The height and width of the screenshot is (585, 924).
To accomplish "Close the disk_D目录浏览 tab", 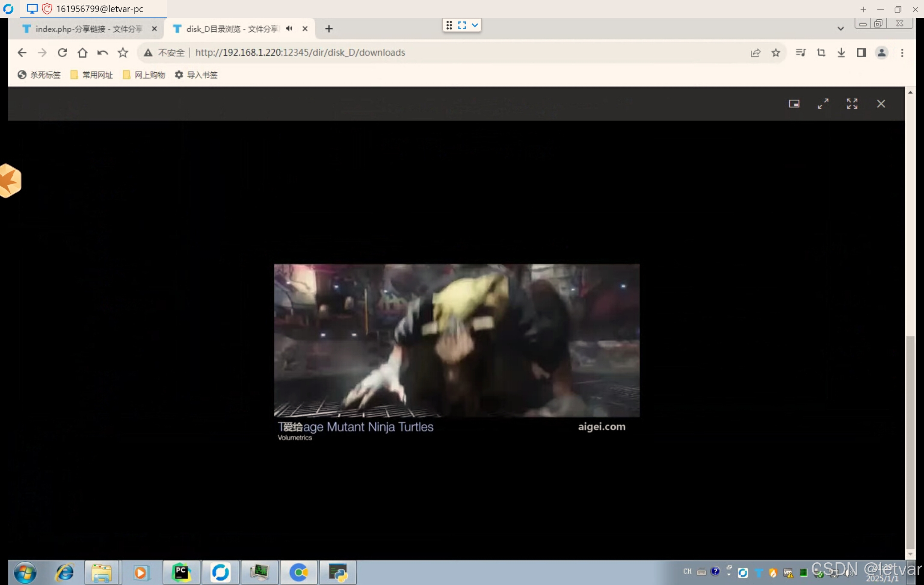I will [305, 29].
